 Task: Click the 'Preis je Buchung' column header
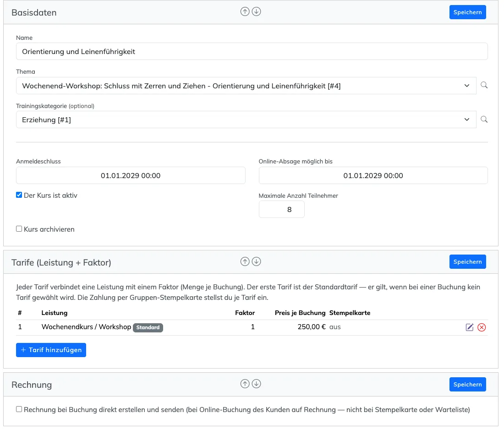pyautogui.click(x=300, y=313)
